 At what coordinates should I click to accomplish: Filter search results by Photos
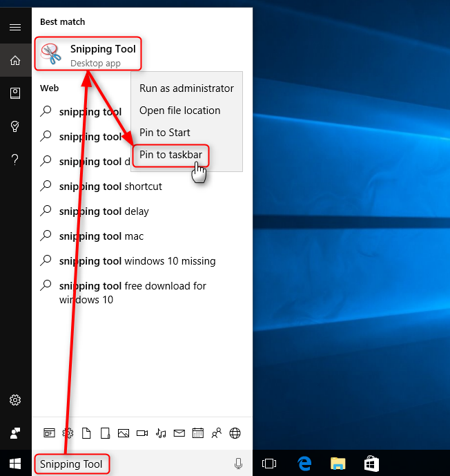124,433
